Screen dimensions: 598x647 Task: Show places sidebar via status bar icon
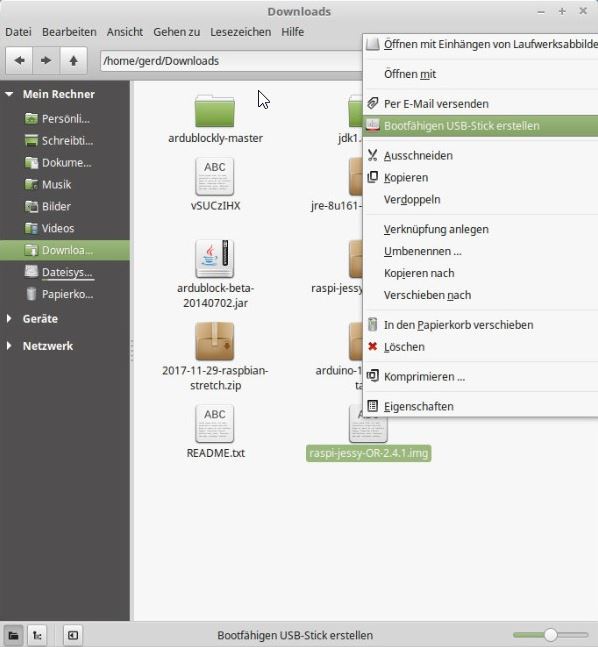click(14, 635)
